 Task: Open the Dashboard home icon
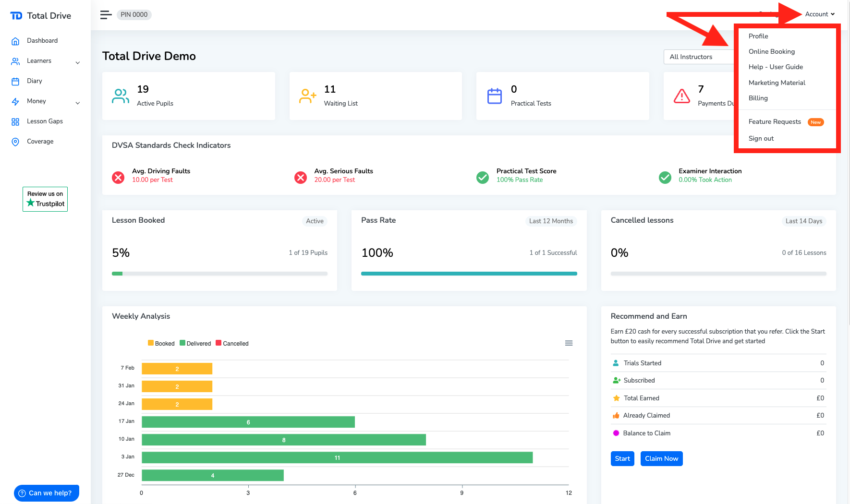tap(15, 41)
